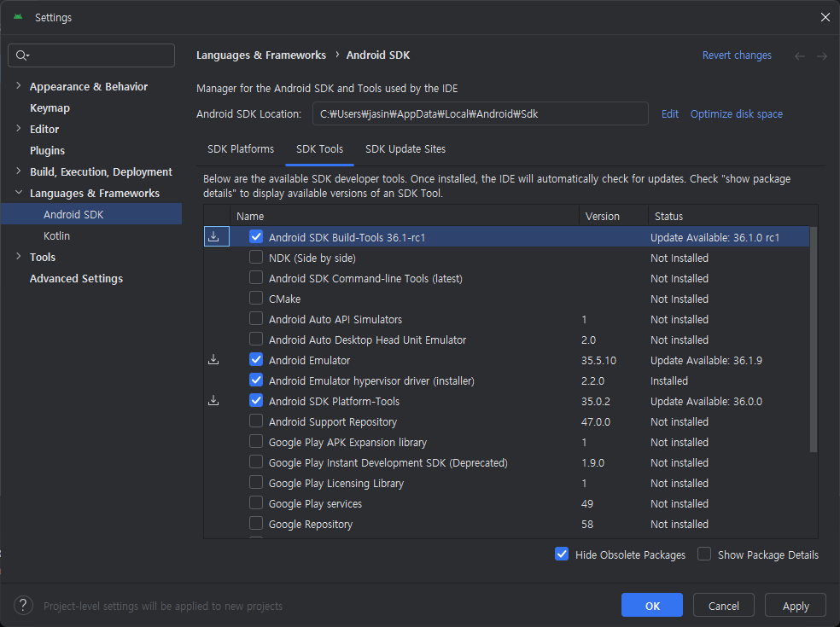Check Google Play APK Expansion library
The image size is (840, 627).
click(x=256, y=442)
